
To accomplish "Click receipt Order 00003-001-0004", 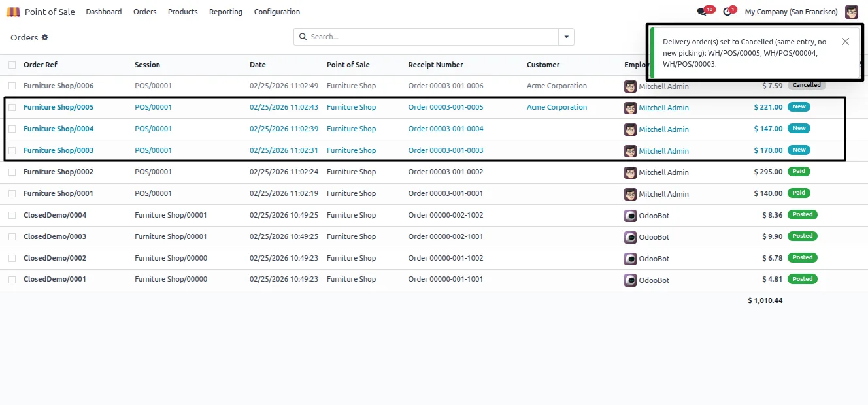I will click(x=446, y=129).
